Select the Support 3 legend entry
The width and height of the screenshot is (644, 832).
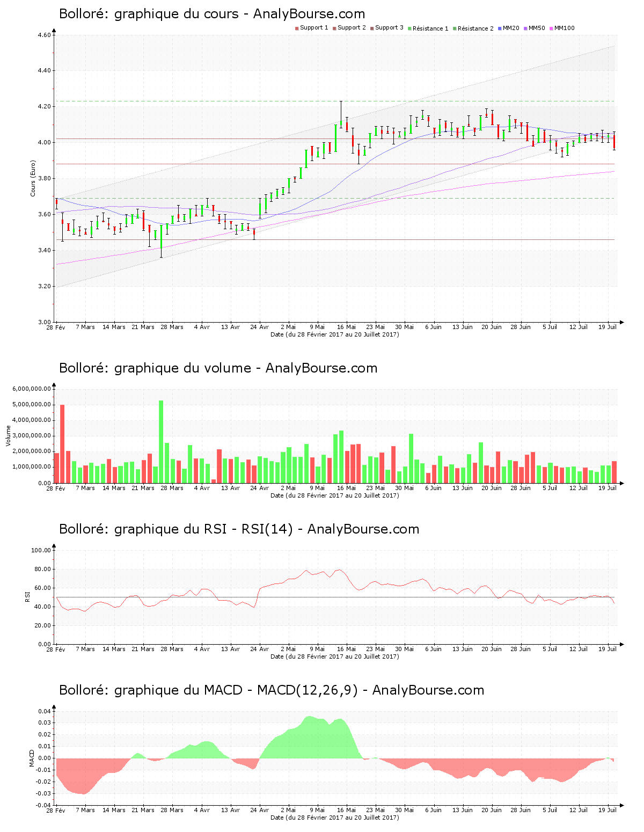tap(387, 28)
